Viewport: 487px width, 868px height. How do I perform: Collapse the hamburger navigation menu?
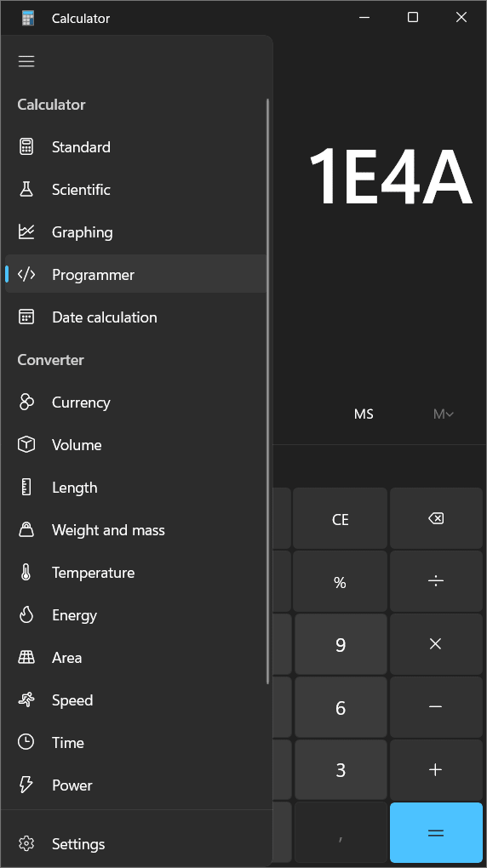click(26, 61)
